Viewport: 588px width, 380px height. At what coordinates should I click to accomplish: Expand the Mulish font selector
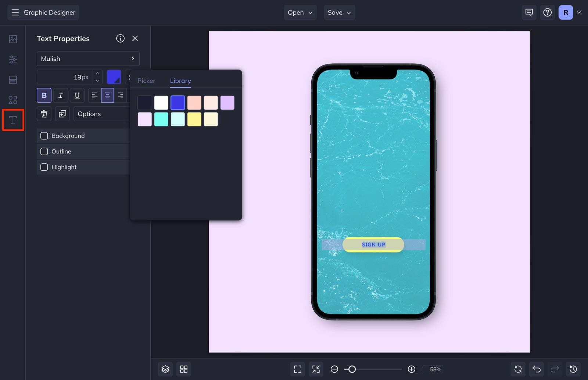click(88, 58)
